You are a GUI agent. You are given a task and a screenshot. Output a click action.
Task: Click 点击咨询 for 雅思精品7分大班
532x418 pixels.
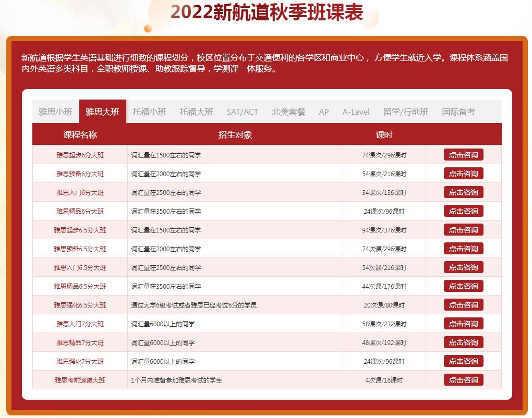(x=464, y=342)
